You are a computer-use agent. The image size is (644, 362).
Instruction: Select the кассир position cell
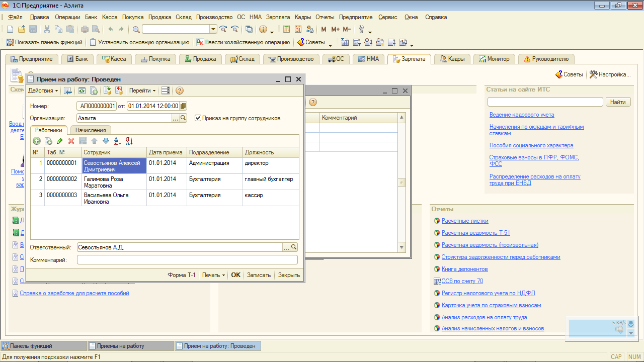271,198
